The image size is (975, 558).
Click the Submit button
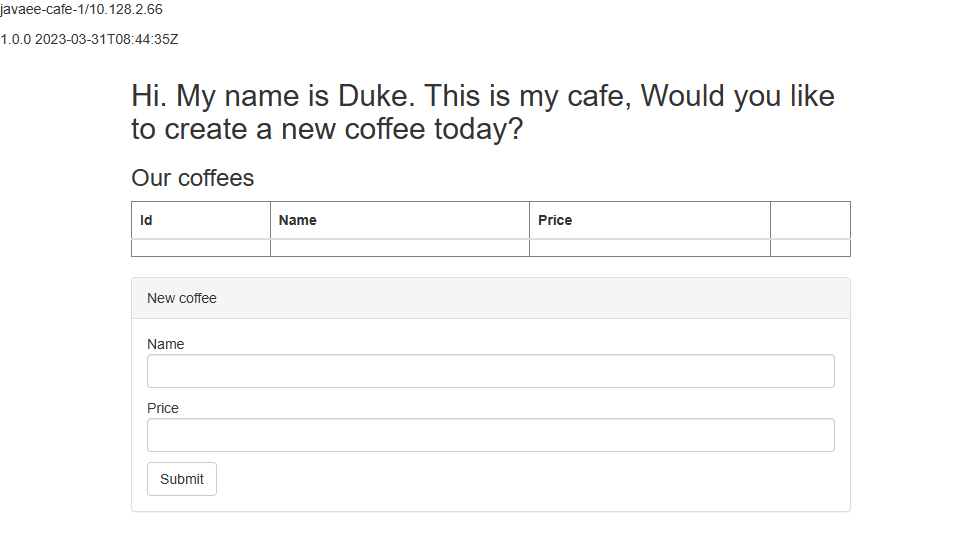[182, 479]
